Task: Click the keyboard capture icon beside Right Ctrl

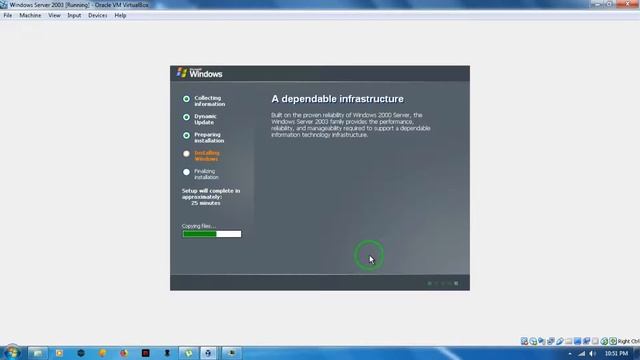Action: pos(613,341)
